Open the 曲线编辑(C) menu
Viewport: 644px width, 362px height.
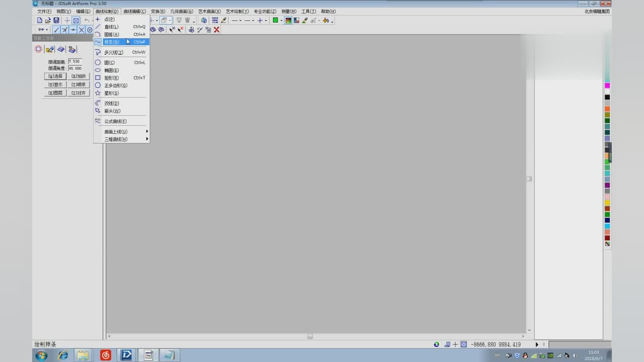135,11
